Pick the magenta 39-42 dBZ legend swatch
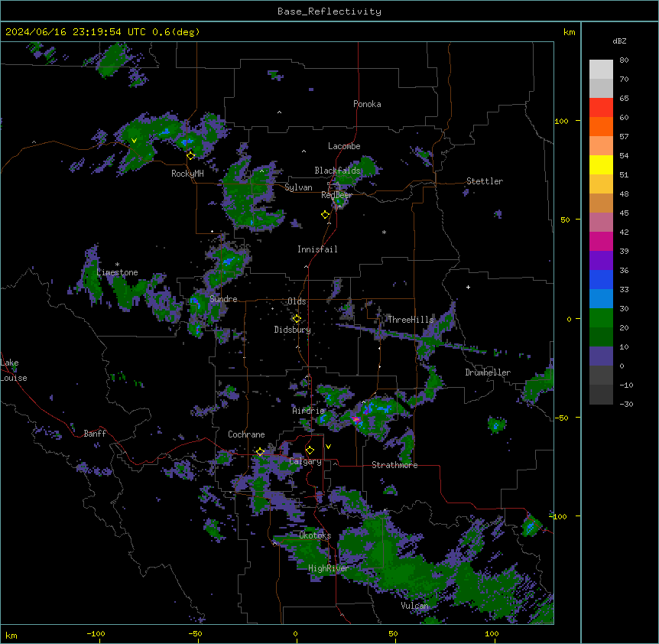This screenshot has width=659, height=644. [601, 241]
